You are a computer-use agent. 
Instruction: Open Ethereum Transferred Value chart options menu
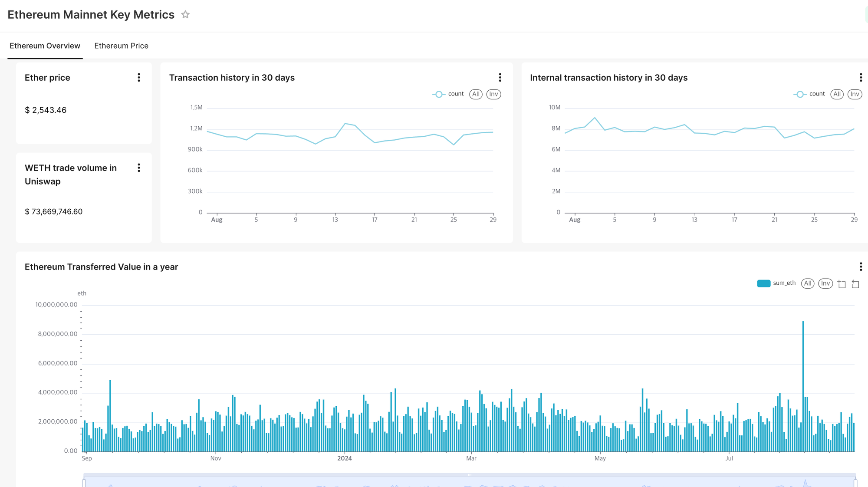pos(861,267)
